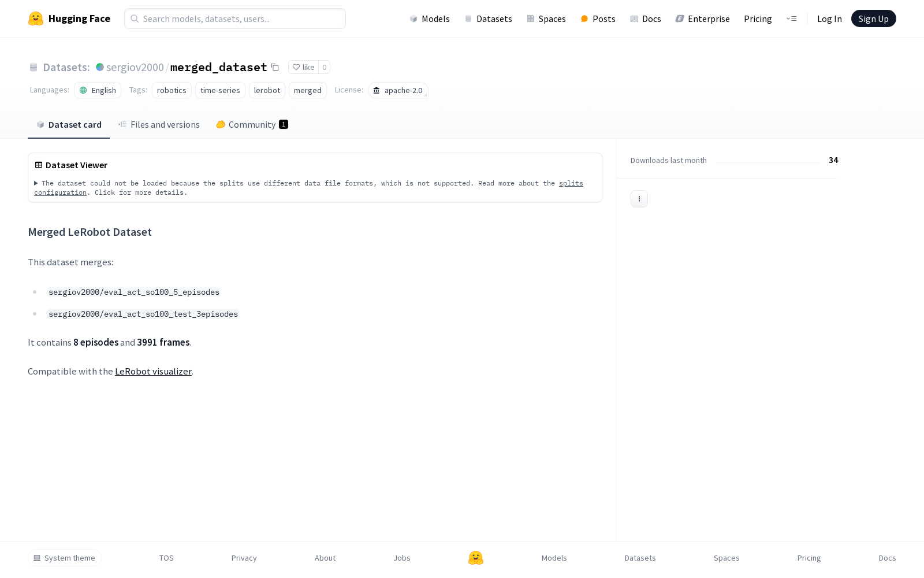
Task: Select the time-series tag
Action: click(x=220, y=90)
